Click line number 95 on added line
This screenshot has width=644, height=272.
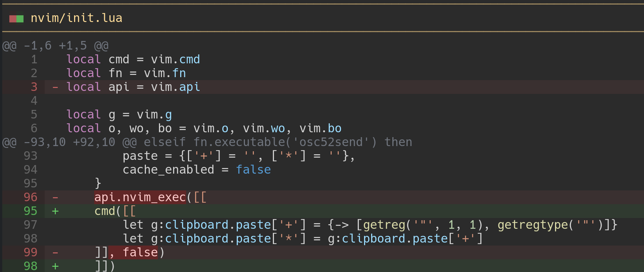(31, 211)
